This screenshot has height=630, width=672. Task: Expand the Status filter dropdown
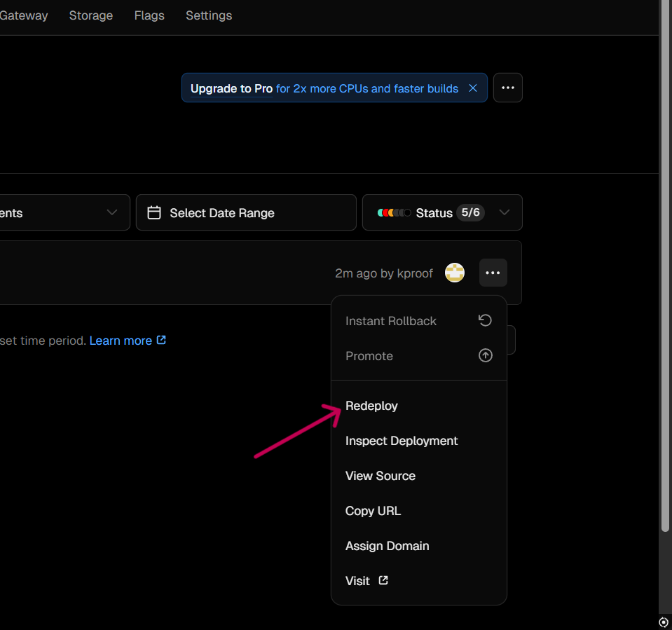pyautogui.click(x=504, y=213)
